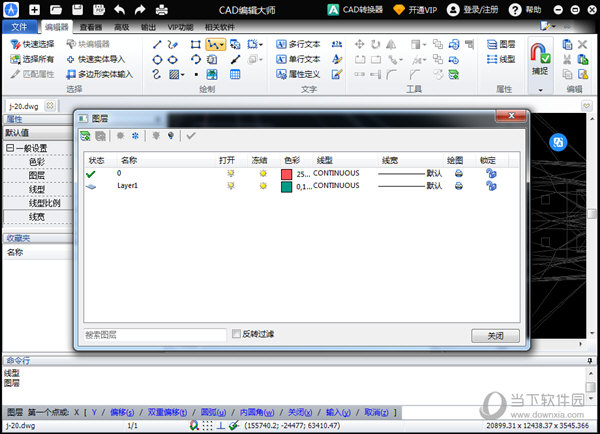The height and width of the screenshot is (434, 600).
Task: Switch to the 查看器 tab
Action: pyautogui.click(x=91, y=27)
